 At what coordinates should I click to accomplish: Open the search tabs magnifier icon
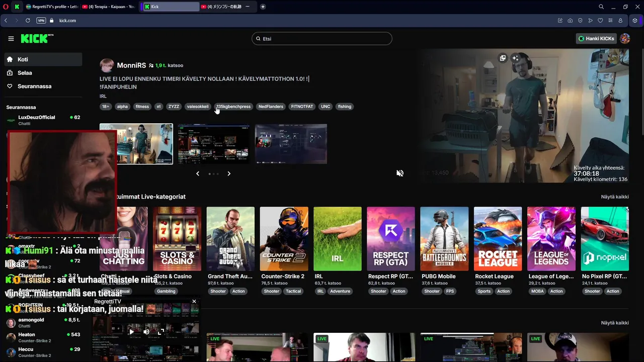tap(601, 7)
